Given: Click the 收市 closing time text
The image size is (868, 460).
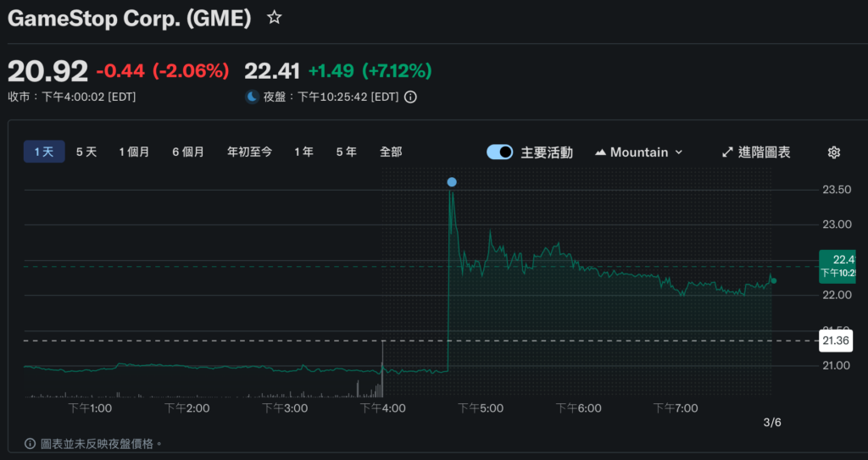Looking at the screenshot, I should (x=71, y=97).
